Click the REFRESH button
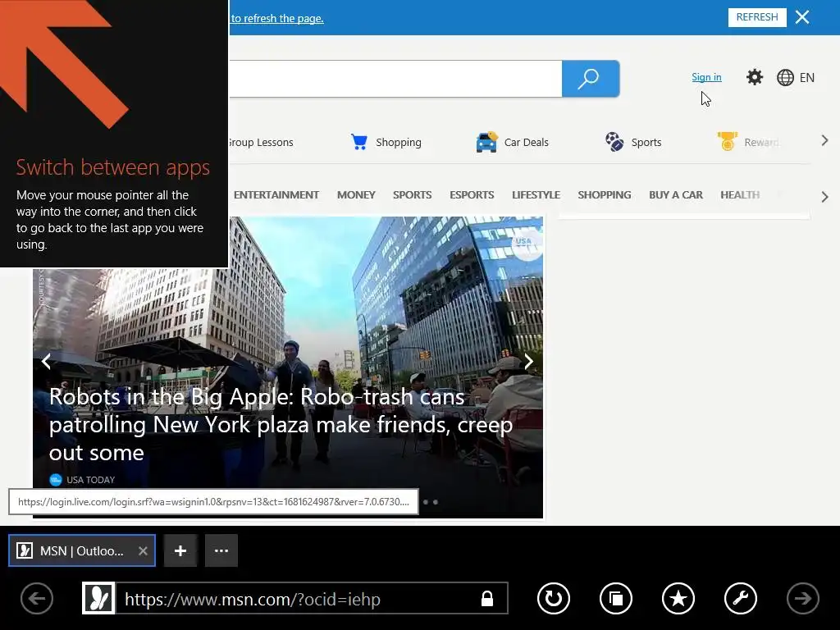 757,17
